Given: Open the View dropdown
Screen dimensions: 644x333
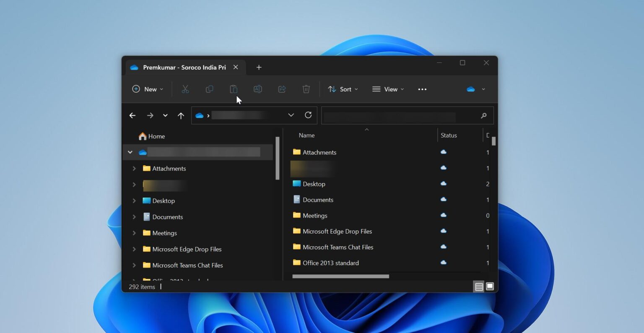Looking at the screenshot, I should (x=387, y=89).
